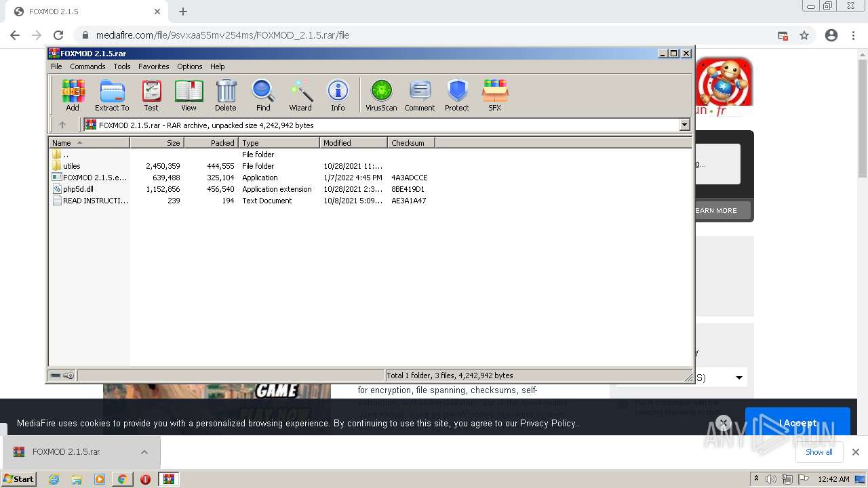The image size is (868, 488).
Task: Sort files by Name column
Action: pyautogui.click(x=89, y=143)
